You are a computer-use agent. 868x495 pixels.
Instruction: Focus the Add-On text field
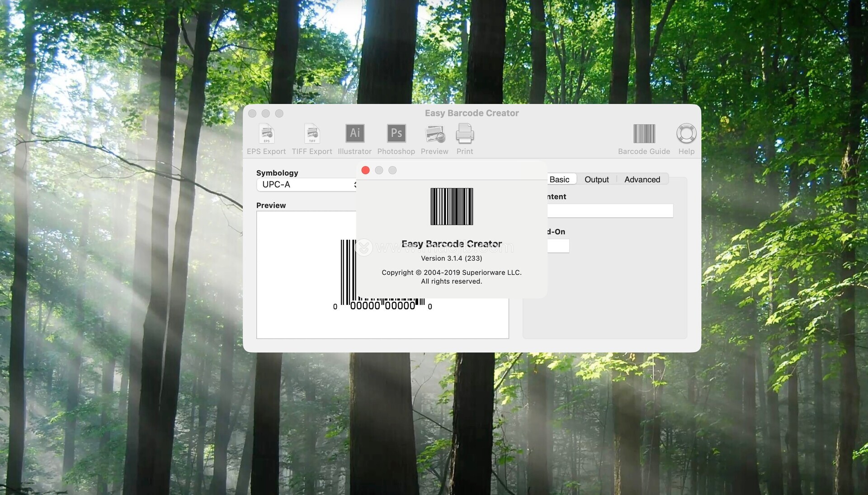(x=558, y=246)
